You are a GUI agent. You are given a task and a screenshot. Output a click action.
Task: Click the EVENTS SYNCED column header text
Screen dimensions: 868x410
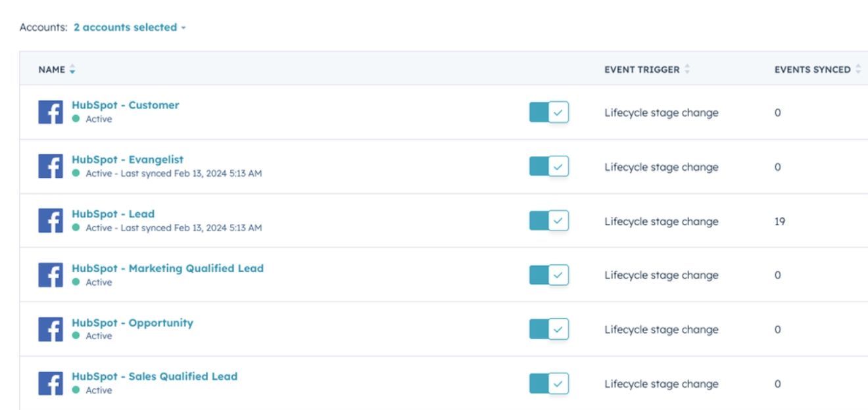pos(813,70)
